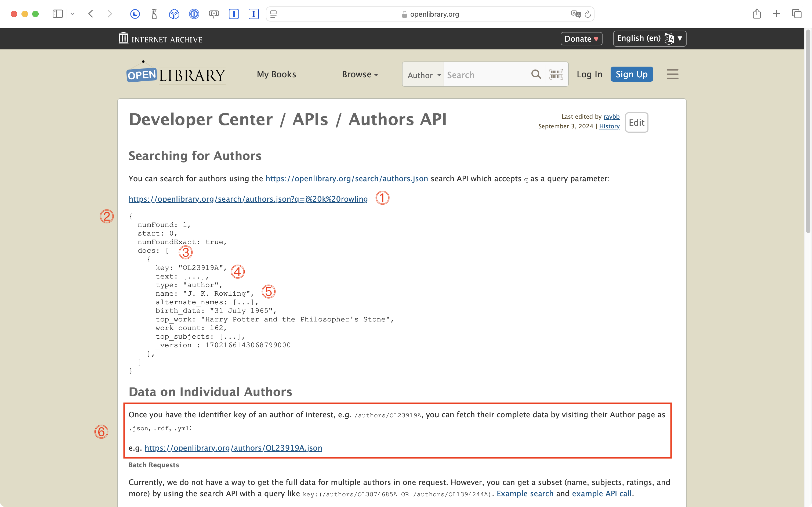Open the hamburger menu icon
This screenshot has height=507, width=812.
coord(672,74)
